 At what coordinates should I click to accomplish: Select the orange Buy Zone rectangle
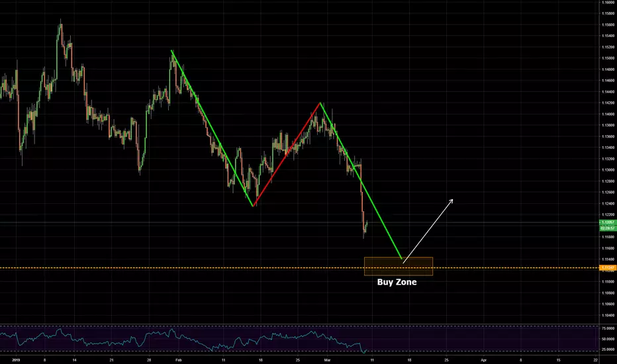click(399, 266)
